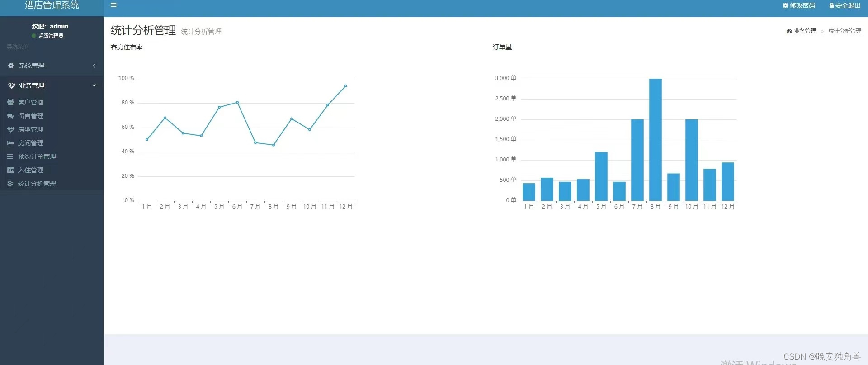868x365 pixels.
Task: Open 房型管理 from the sidebar
Action: [x=31, y=129]
